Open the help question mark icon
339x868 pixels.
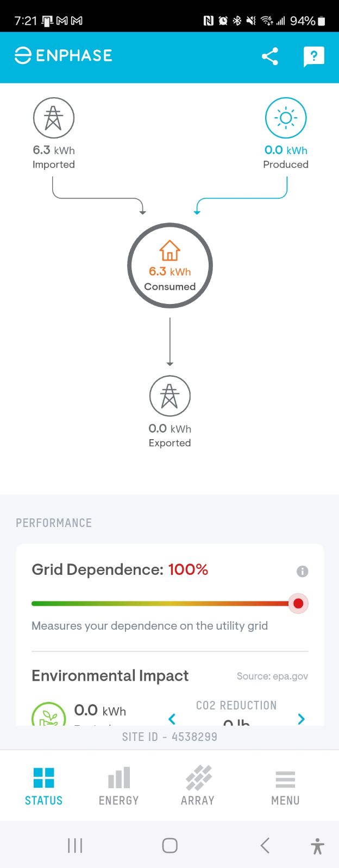[313, 56]
